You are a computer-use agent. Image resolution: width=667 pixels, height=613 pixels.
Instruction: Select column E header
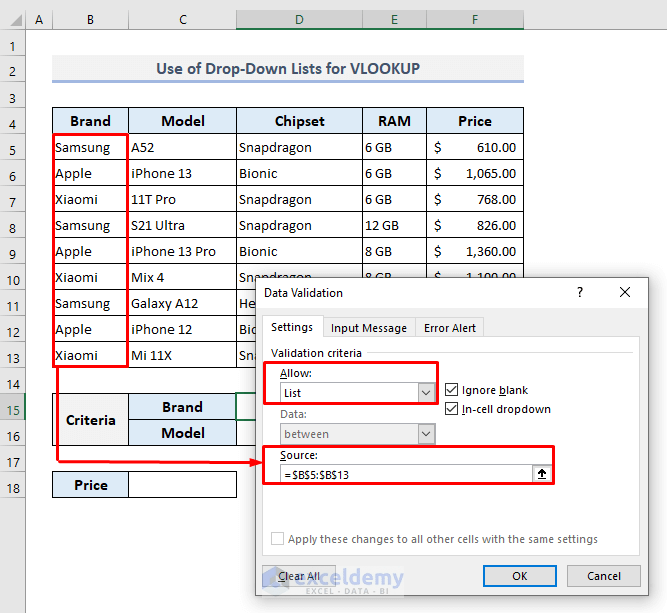pos(394,20)
